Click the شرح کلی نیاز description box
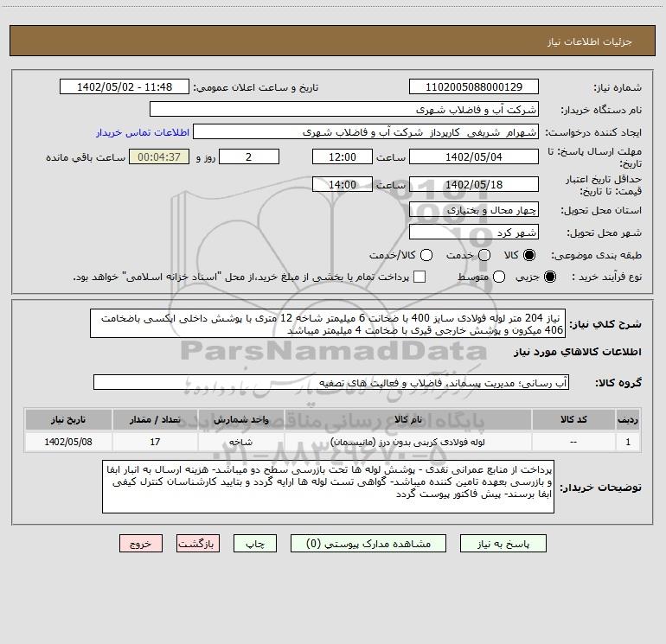This screenshot has height=644, width=666. click(x=328, y=323)
